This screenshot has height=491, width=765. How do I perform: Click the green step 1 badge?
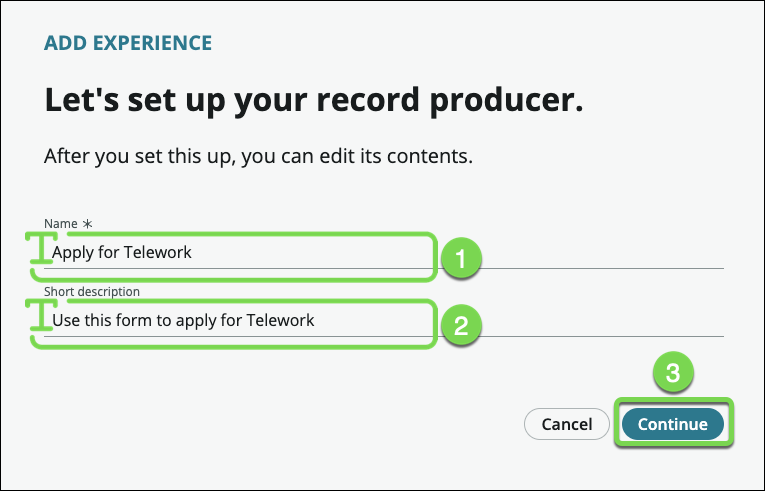(x=460, y=259)
